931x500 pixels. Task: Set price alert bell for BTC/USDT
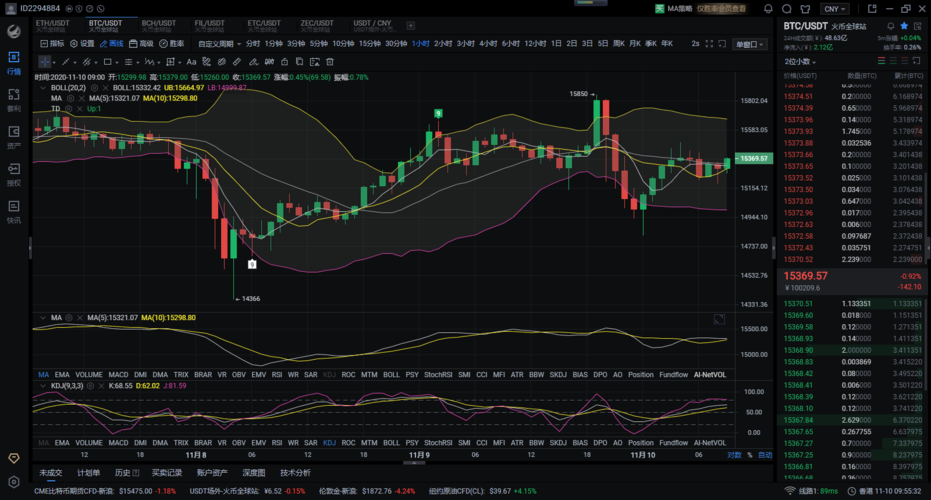(891, 26)
